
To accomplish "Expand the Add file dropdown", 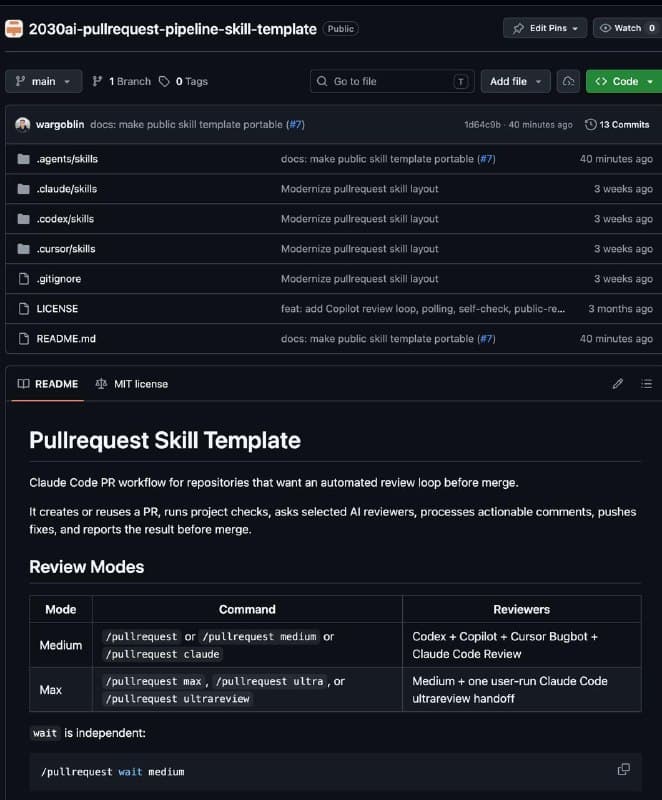I will (x=515, y=81).
